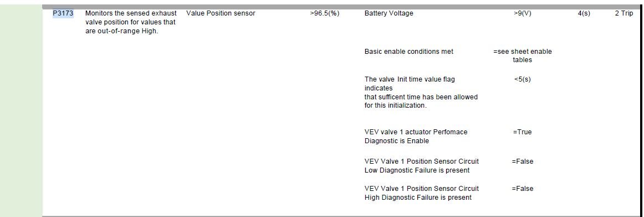Viewport: 644px width, 217px height.
Task: Select the 4(s) time required cell
Action: pyautogui.click(x=584, y=13)
